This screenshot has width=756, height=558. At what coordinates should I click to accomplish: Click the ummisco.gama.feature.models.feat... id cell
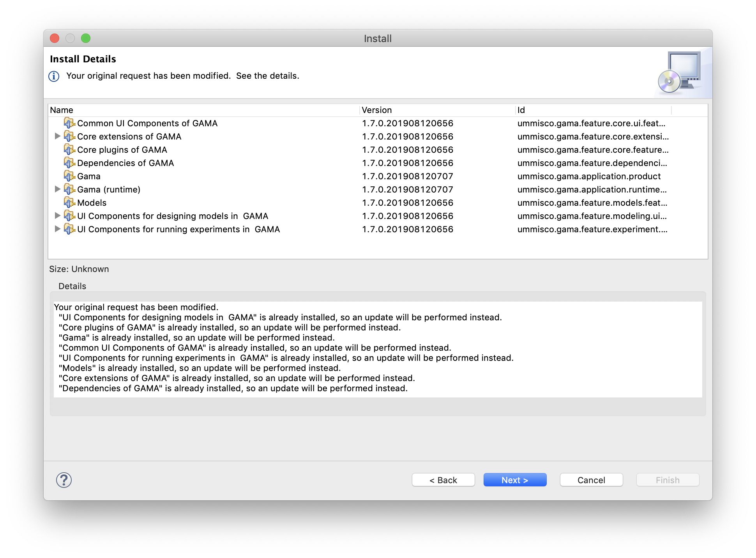pos(592,203)
